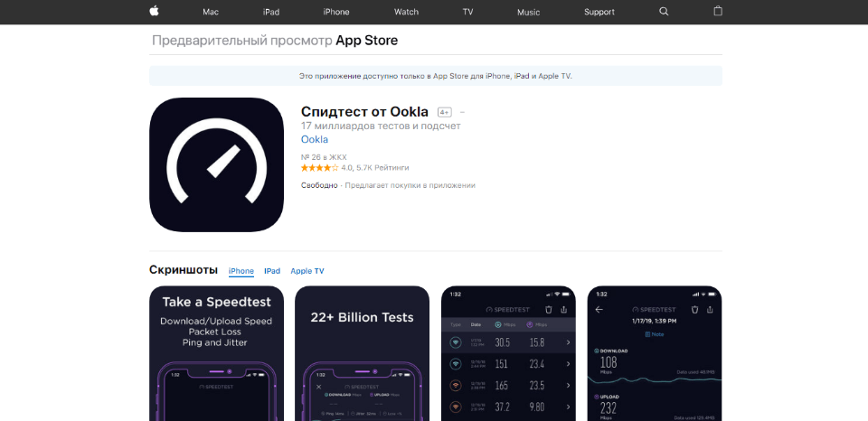Click the 4+ age rating badge
The image size is (868, 421).
click(445, 112)
